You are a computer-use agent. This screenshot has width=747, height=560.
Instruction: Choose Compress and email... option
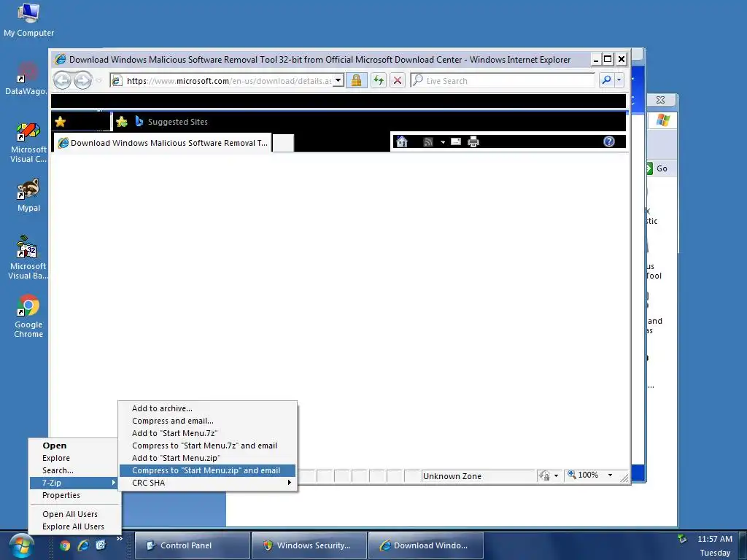point(208,421)
